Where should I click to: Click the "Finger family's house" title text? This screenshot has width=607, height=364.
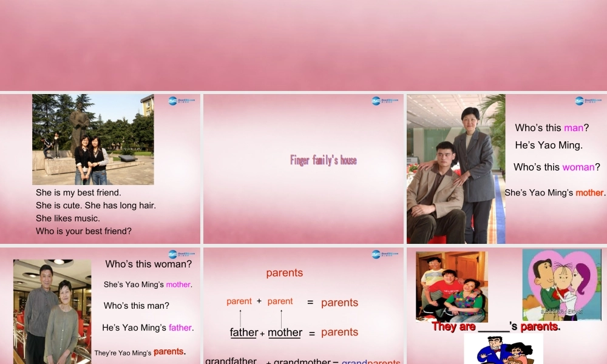click(x=324, y=160)
